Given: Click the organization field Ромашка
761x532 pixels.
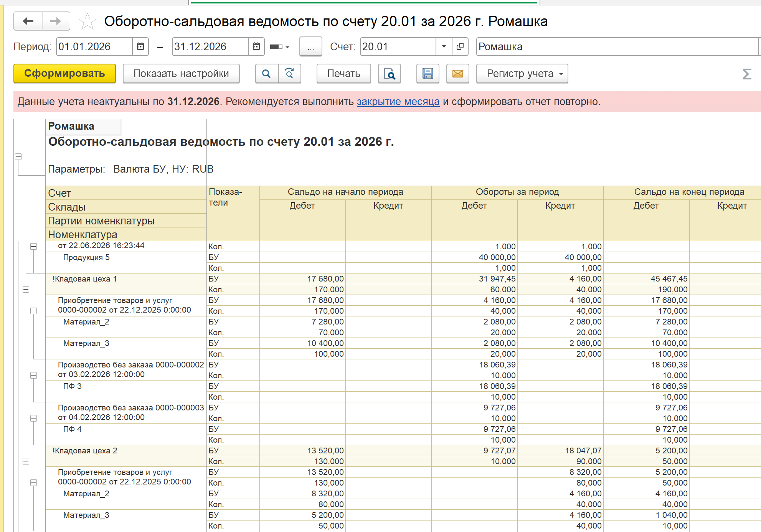Looking at the screenshot, I should [x=617, y=46].
